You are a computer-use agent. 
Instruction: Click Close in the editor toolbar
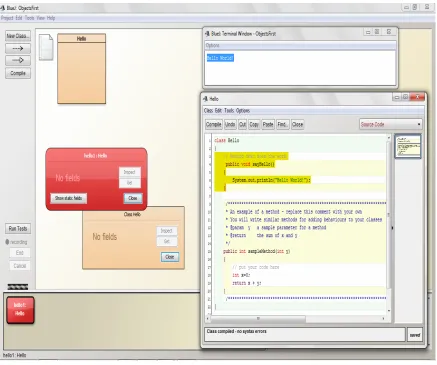click(297, 124)
